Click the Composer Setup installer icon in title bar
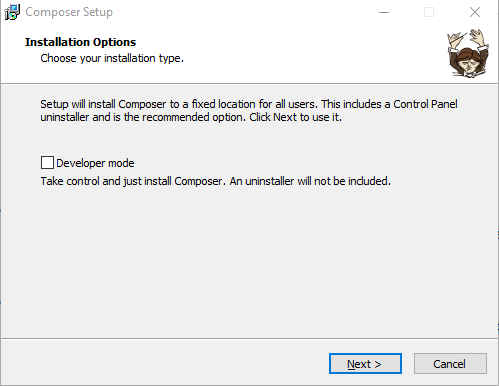499x386 pixels. pos(12,12)
